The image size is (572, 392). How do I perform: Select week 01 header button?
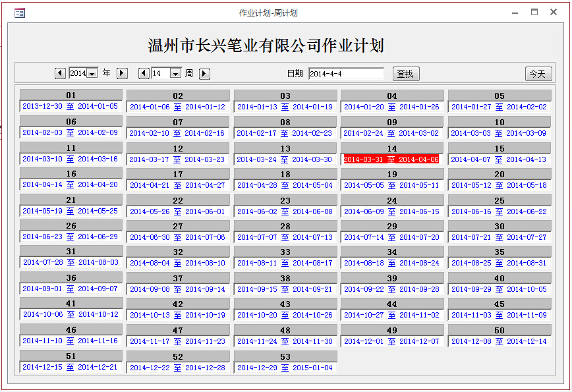(71, 95)
